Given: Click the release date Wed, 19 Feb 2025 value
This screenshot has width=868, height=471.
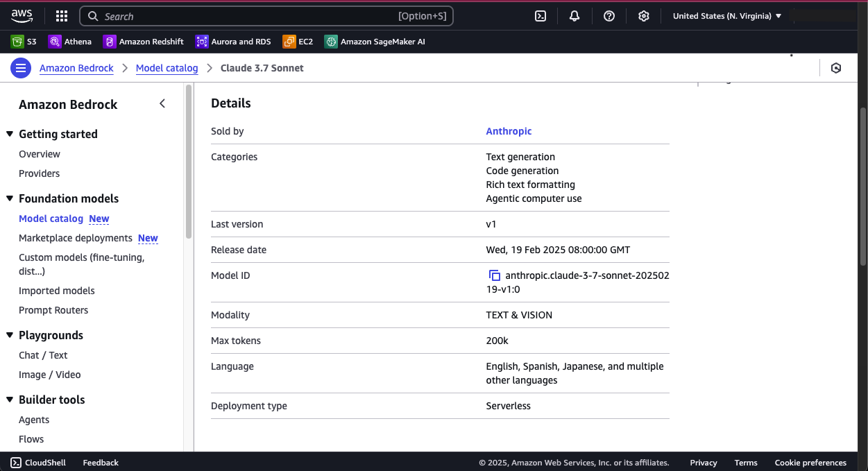Looking at the screenshot, I should coord(558,250).
